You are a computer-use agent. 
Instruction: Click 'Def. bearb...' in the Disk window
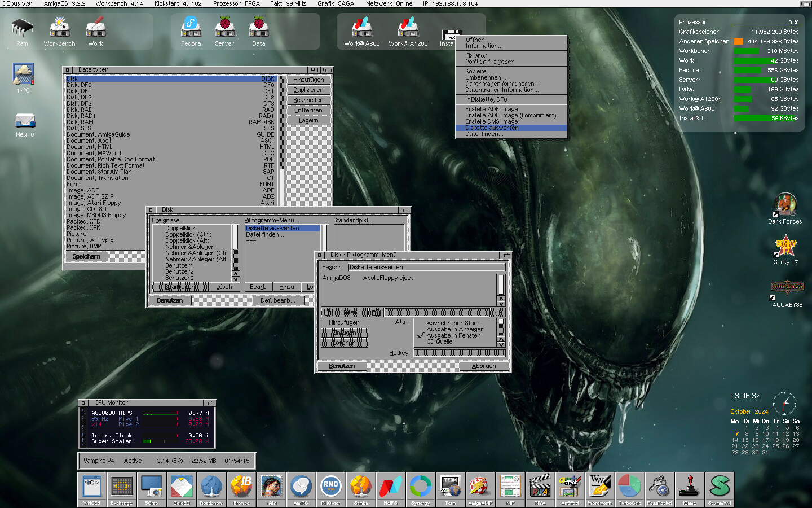coord(279,300)
